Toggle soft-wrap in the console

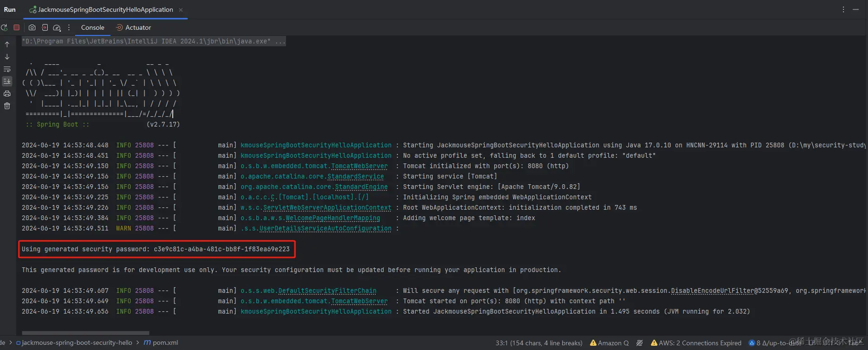tap(7, 69)
